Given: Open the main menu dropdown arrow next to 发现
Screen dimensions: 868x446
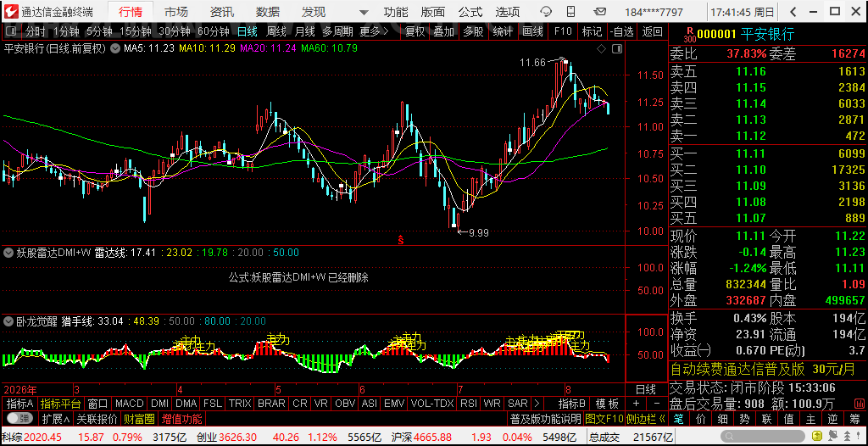Looking at the screenshot, I should pos(363,12).
